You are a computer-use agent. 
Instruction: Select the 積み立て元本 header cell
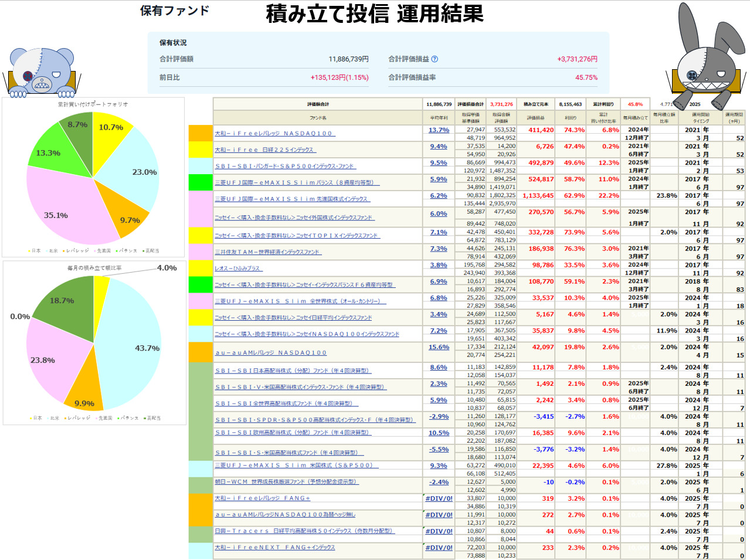point(536,104)
